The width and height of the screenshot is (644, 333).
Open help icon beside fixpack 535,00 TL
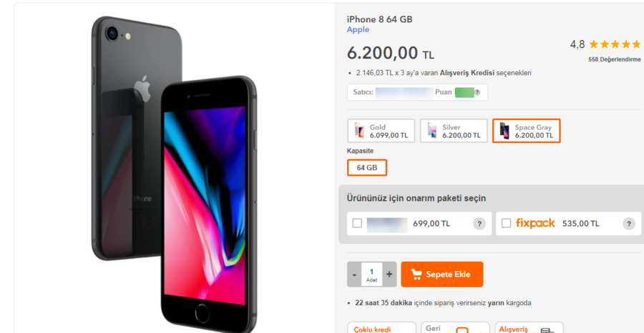click(x=629, y=224)
